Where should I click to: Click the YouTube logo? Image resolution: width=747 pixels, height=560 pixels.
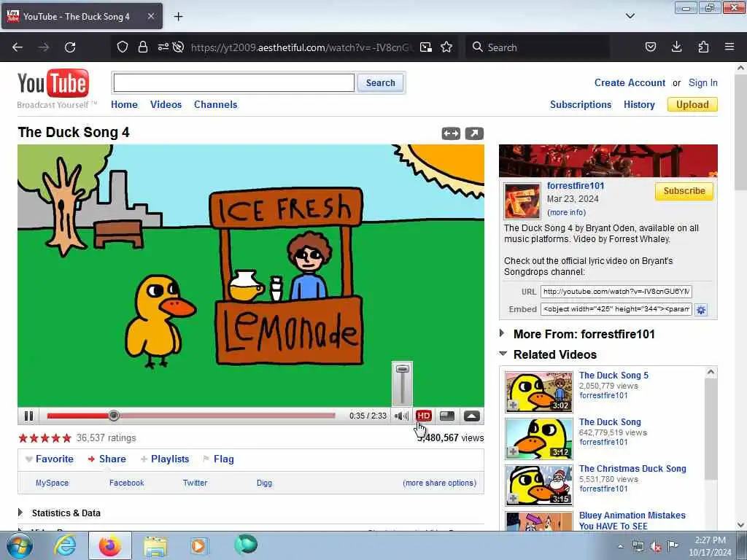click(x=53, y=83)
